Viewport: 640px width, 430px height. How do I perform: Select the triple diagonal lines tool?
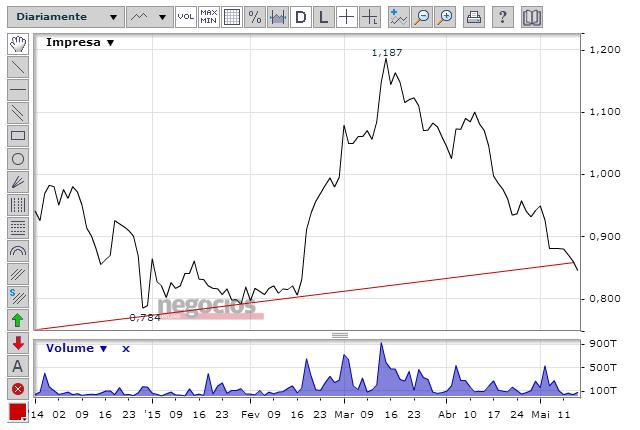point(18,274)
